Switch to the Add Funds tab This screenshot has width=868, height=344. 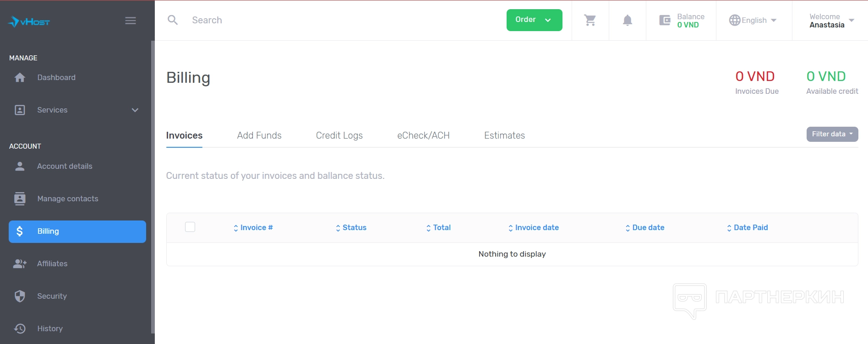pyautogui.click(x=259, y=135)
